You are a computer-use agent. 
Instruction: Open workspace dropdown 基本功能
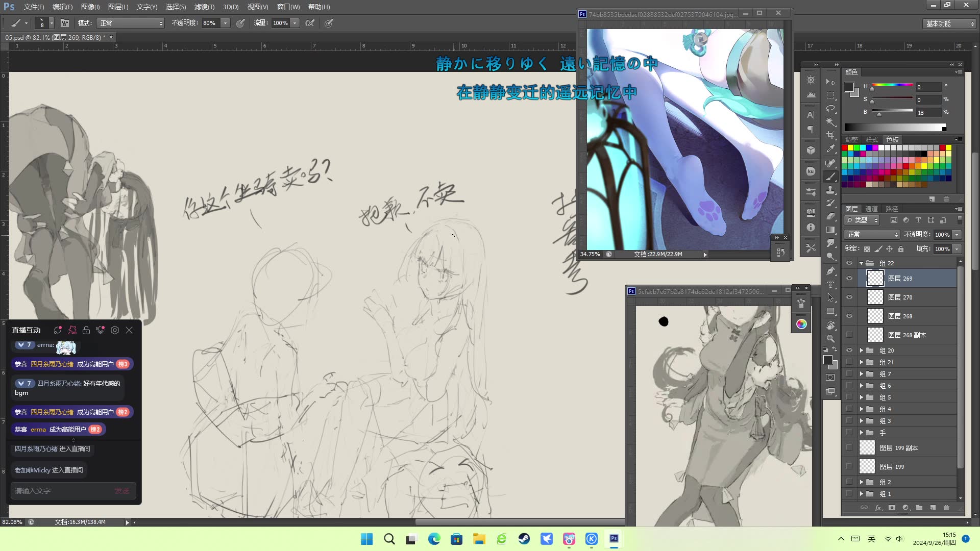click(x=950, y=23)
